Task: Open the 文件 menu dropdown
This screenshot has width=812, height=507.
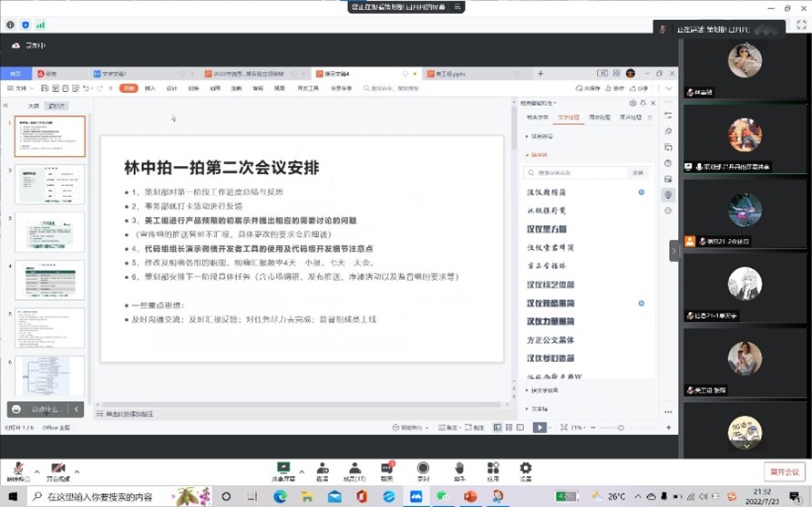Action: [x=20, y=88]
